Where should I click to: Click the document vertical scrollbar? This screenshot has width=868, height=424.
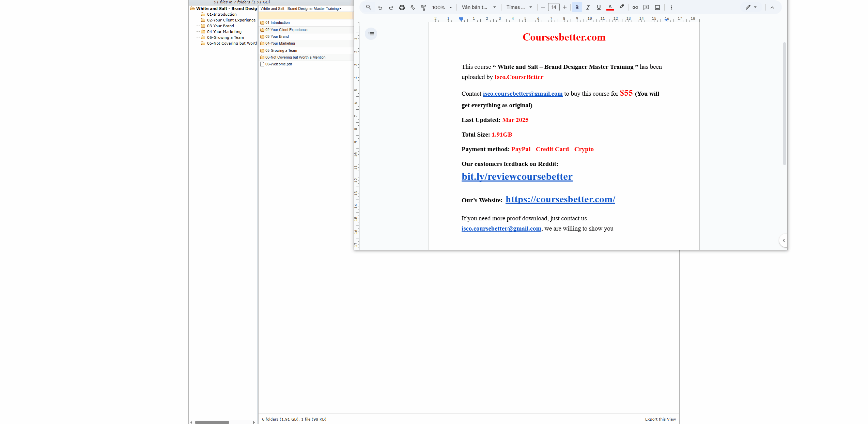(784, 104)
